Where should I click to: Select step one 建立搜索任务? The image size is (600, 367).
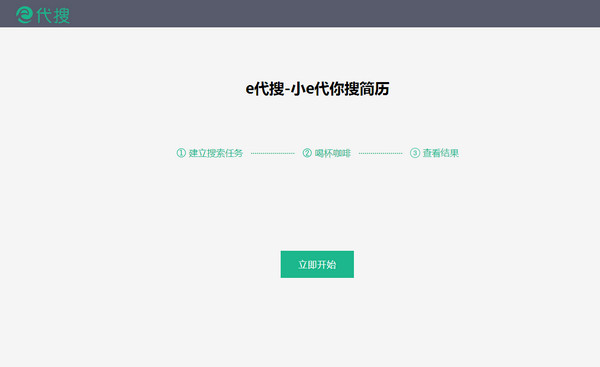click(210, 153)
